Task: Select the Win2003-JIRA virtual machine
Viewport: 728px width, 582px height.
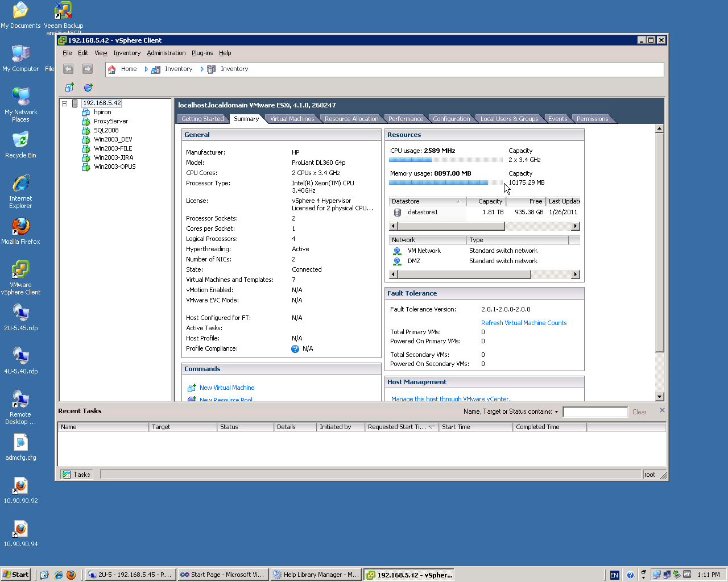Action: pyautogui.click(x=113, y=158)
